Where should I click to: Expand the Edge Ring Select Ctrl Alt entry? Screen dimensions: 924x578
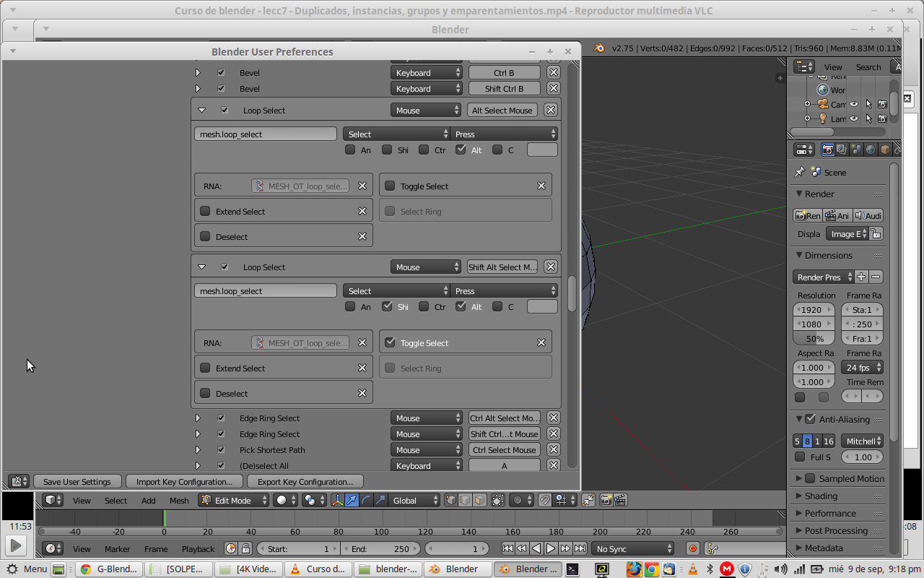[198, 418]
